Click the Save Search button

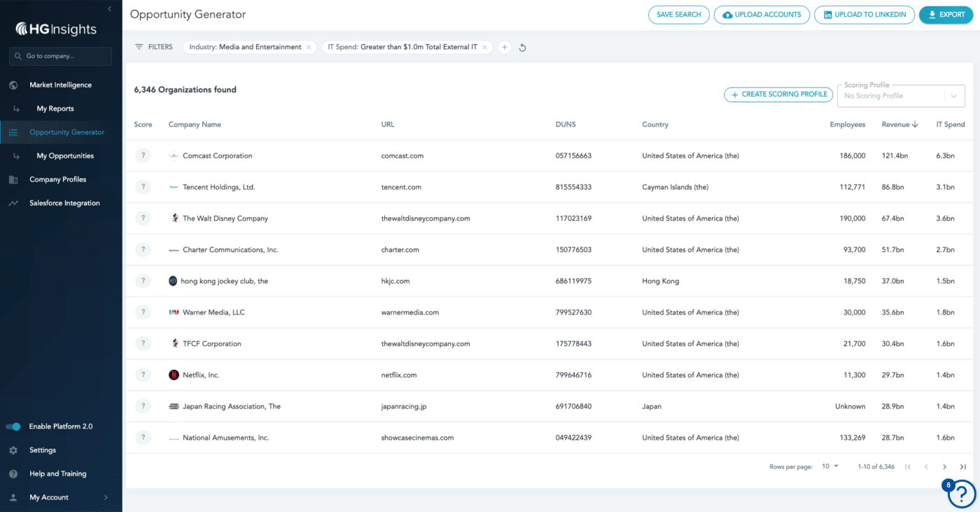point(678,14)
